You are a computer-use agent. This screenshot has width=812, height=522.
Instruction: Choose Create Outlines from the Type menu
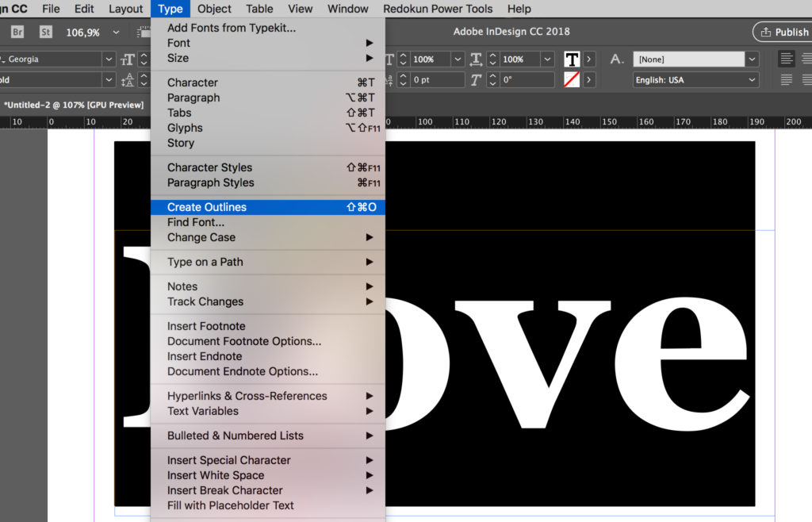(x=207, y=207)
